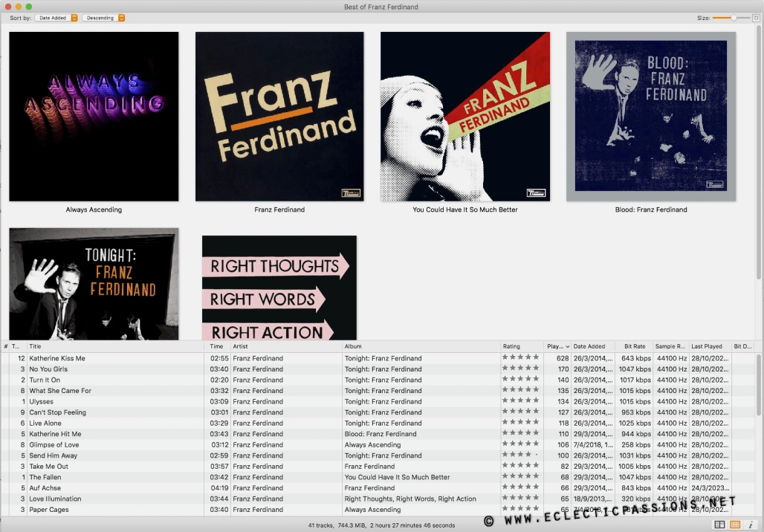
Task: Sort by the Date Added column header
Action: 592,346
